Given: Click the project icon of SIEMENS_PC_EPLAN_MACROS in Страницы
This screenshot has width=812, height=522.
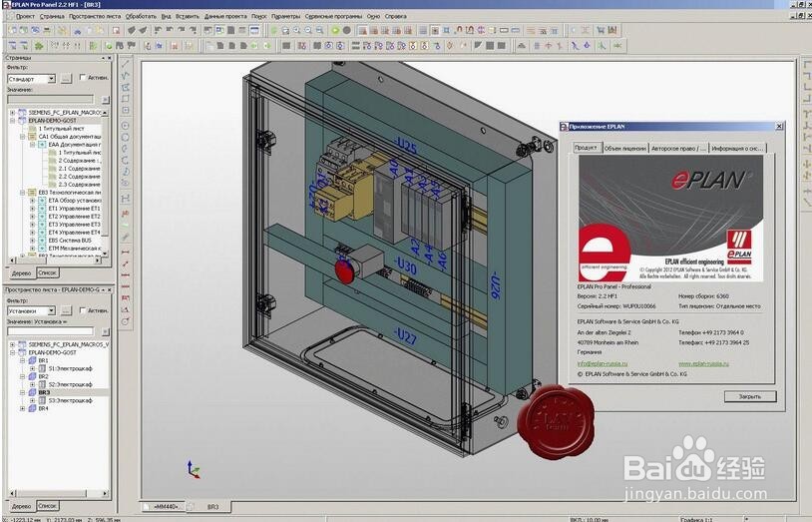Looking at the screenshot, I should pyautogui.click(x=22, y=112).
